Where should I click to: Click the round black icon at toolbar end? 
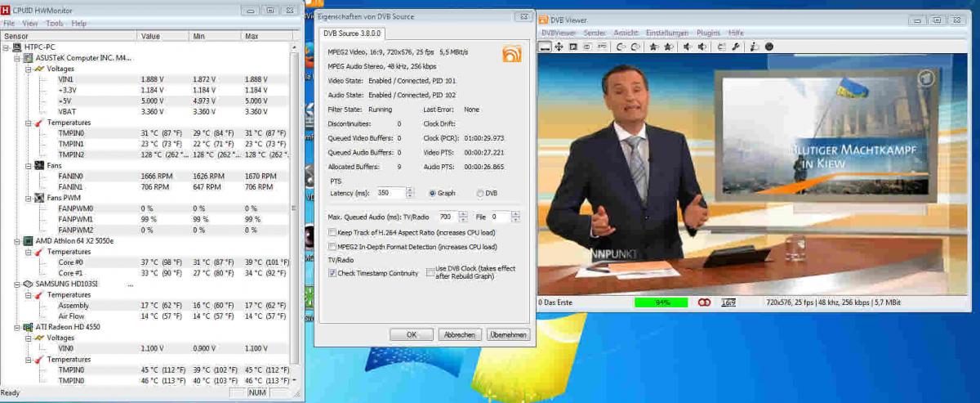(x=768, y=47)
